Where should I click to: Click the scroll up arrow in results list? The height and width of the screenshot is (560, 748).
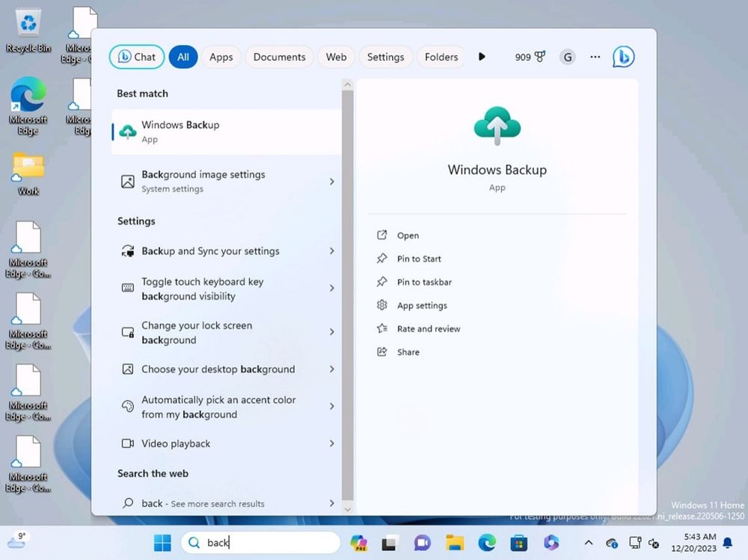pos(347,85)
